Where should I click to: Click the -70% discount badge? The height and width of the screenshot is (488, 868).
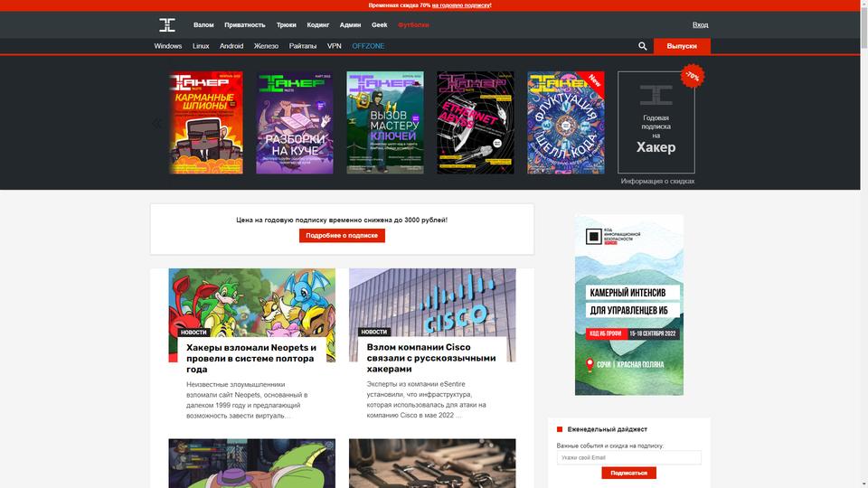[692, 76]
